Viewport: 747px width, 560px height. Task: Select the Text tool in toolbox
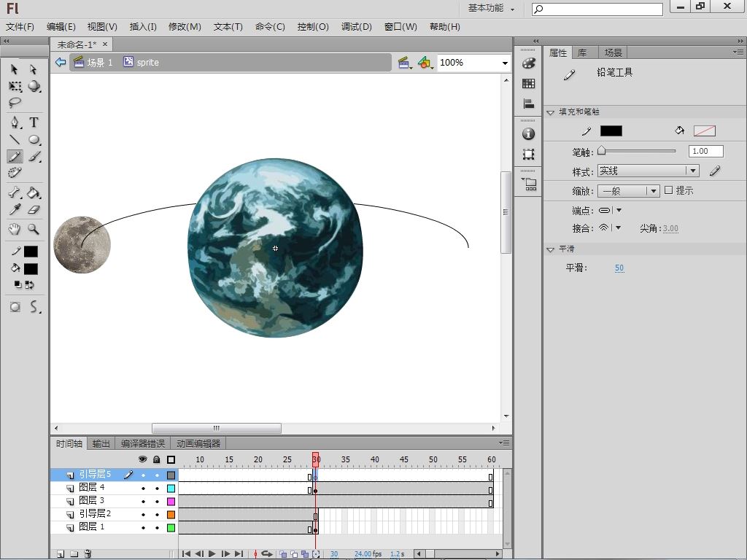coord(34,122)
